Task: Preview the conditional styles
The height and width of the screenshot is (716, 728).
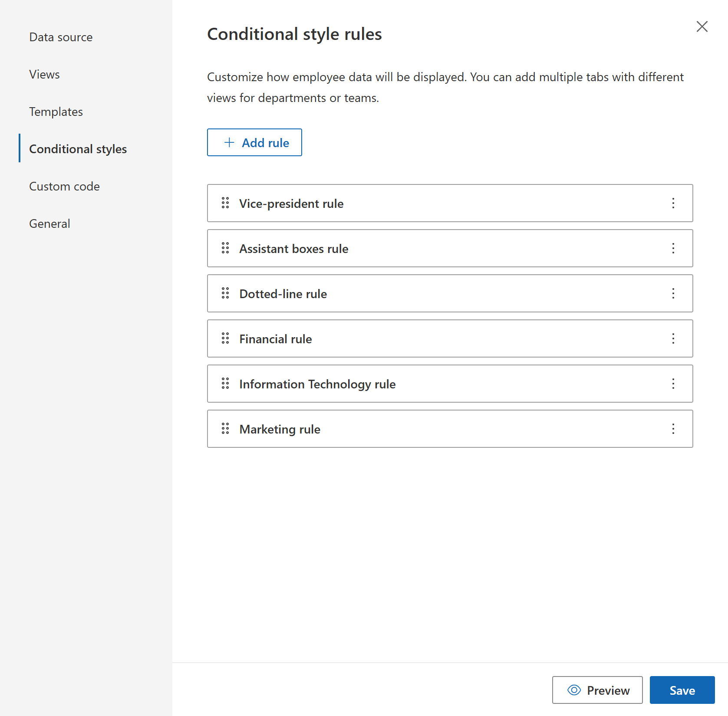Action: click(597, 690)
